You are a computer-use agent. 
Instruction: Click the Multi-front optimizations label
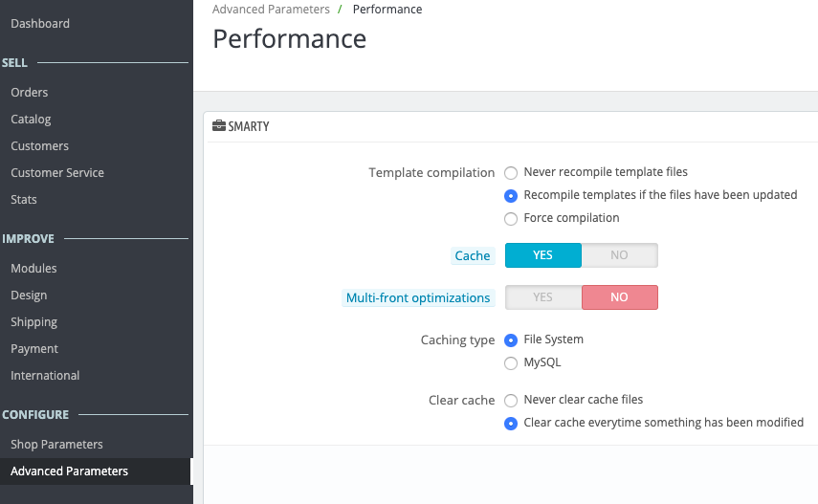(x=418, y=298)
